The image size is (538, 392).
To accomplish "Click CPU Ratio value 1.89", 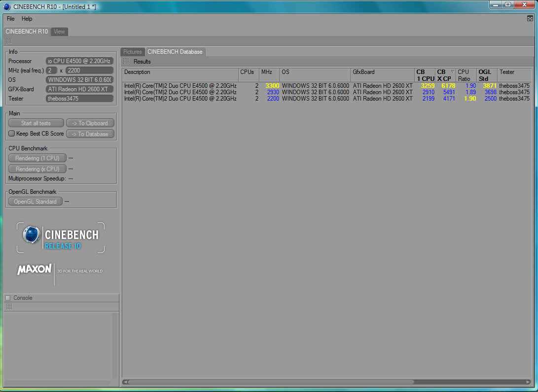I will [x=471, y=92].
